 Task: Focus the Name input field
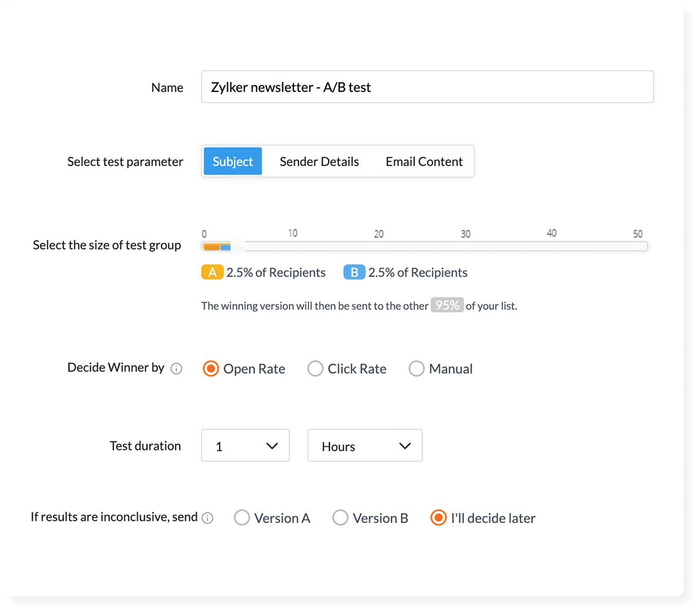pyautogui.click(x=427, y=87)
